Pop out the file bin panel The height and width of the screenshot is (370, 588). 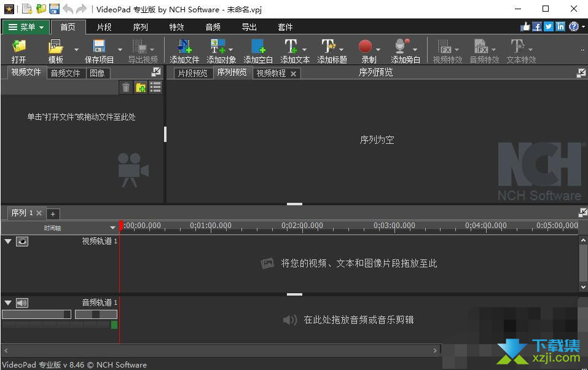pos(157,72)
